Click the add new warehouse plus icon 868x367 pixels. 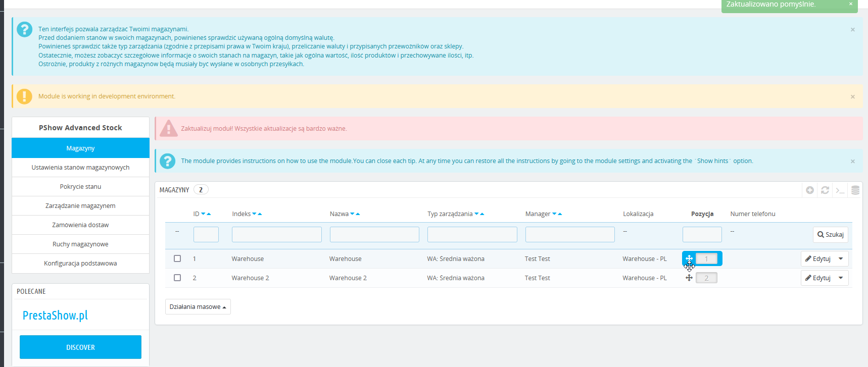[x=810, y=190]
